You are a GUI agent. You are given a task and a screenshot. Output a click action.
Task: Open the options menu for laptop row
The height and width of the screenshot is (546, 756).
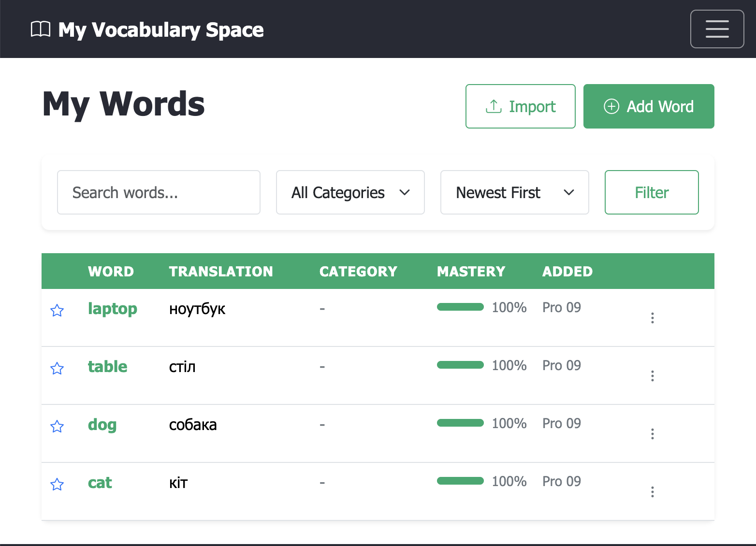(653, 318)
